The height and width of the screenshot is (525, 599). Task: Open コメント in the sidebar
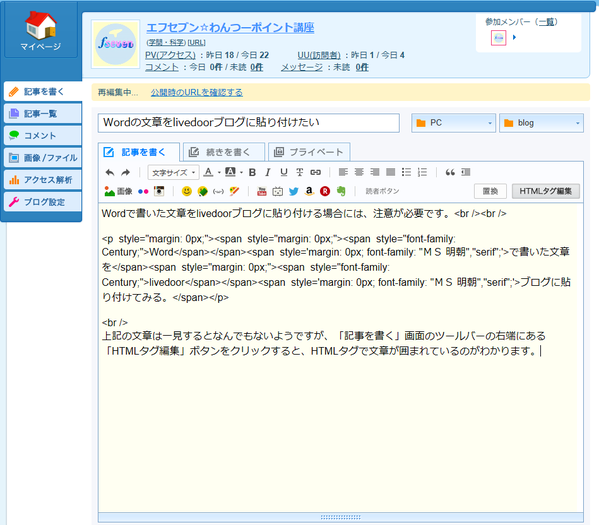pyautogui.click(x=43, y=136)
